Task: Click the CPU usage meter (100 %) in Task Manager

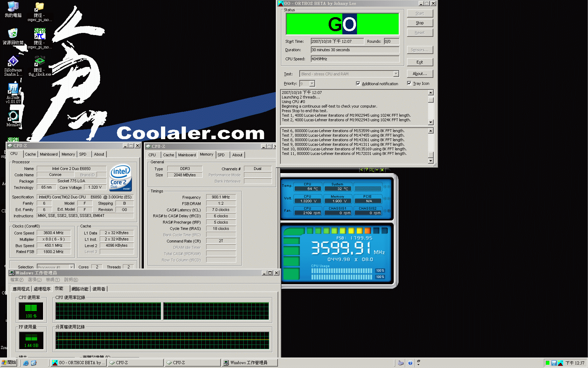Action: click(x=31, y=311)
